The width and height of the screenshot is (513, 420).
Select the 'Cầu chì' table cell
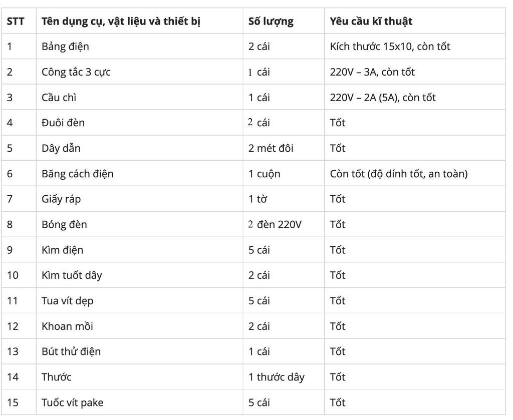point(59,98)
